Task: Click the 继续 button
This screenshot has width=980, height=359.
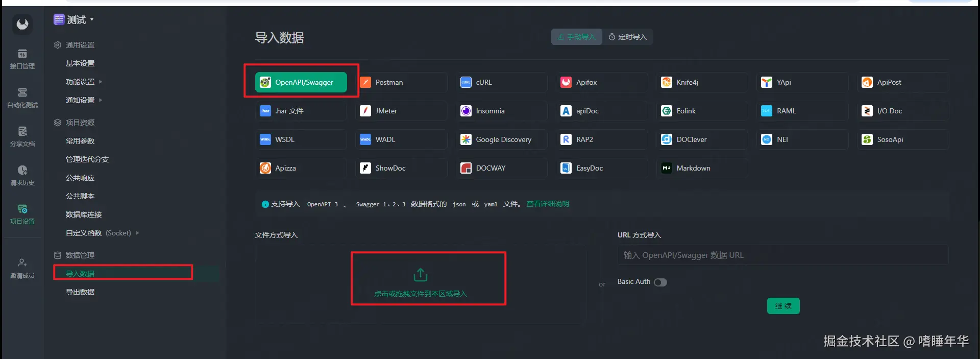Action: pos(783,306)
